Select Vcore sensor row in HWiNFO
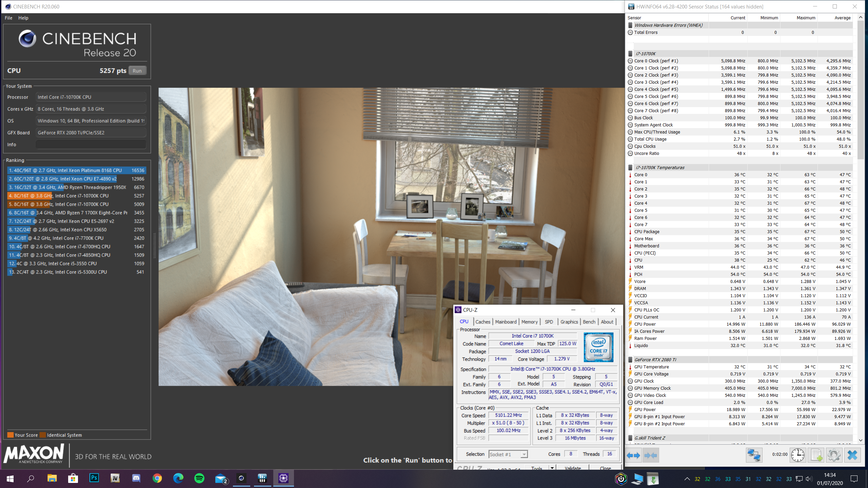This screenshot has width=868, height=488. [x=739, y=282]
